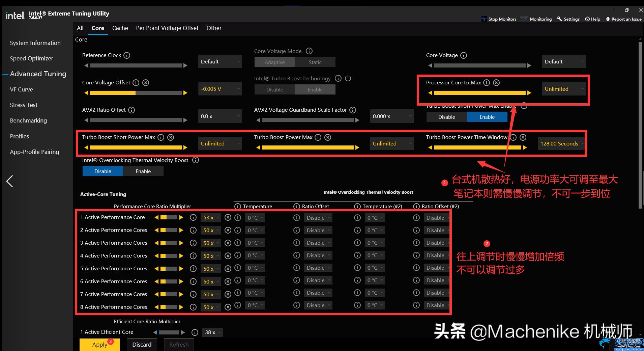Image resolution: width=644 pixels, height=351 pixels.
Task: Open Settings wrench
Action: point(560,19)
